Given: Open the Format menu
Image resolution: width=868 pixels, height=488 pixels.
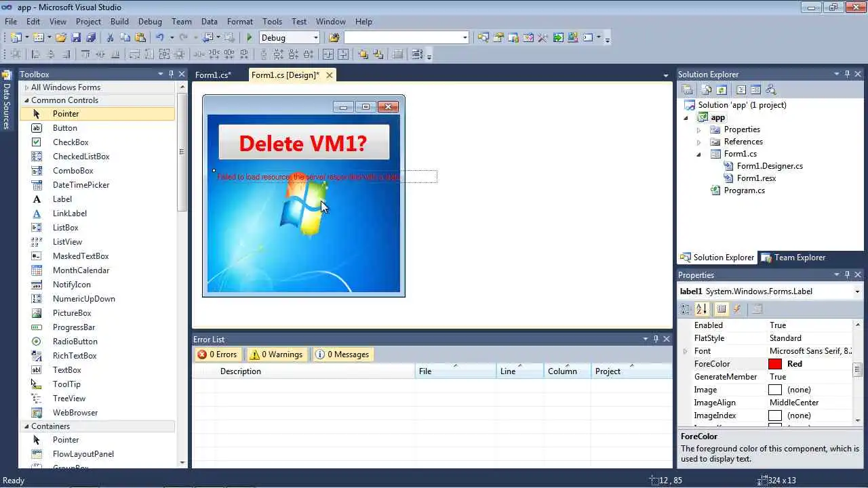Looking at the screenshot, I should pos(240,22).
